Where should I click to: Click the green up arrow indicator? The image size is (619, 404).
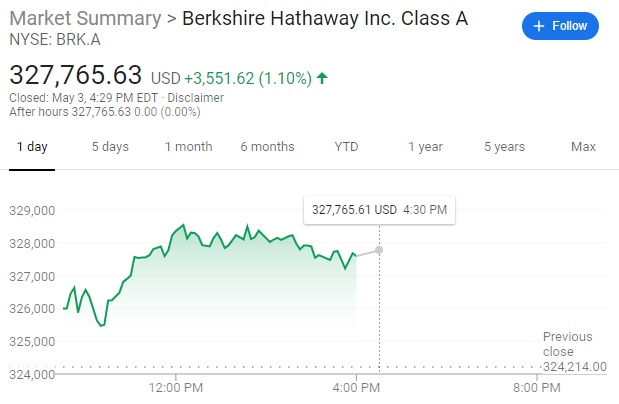click(322, 78)
